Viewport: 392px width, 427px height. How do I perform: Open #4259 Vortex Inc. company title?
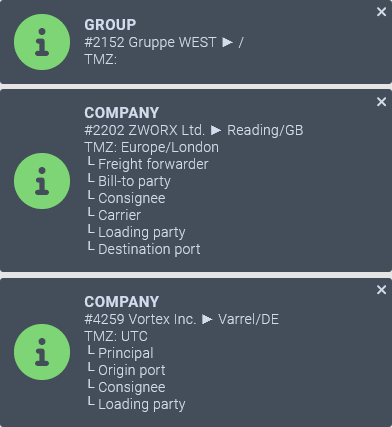[x=140, y=319]
